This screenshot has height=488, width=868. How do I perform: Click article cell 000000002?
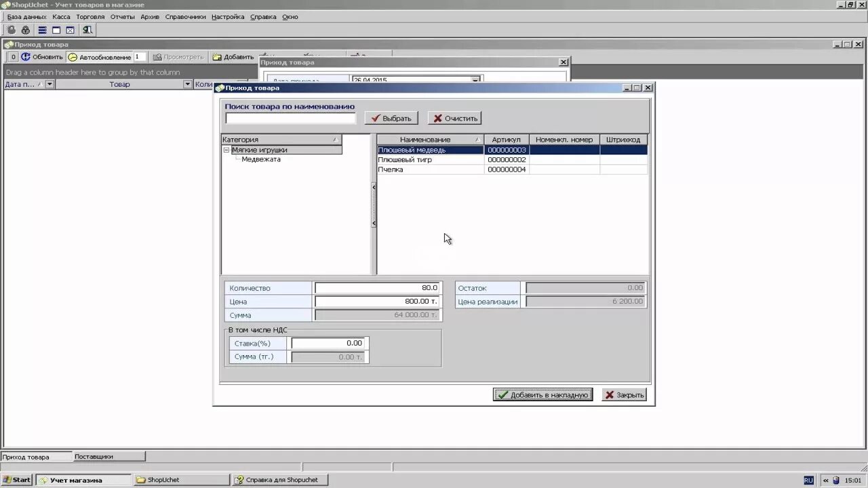click(507, 160)
